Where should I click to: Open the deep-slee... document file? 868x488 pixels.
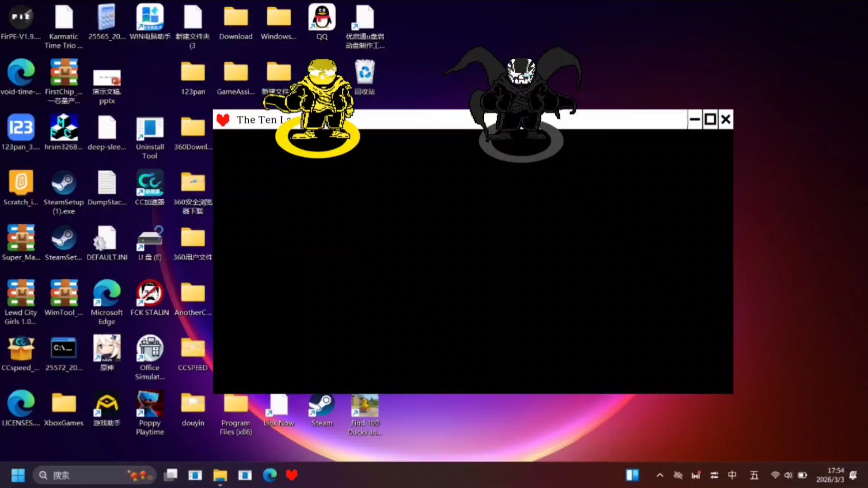(x=107, y=127)
